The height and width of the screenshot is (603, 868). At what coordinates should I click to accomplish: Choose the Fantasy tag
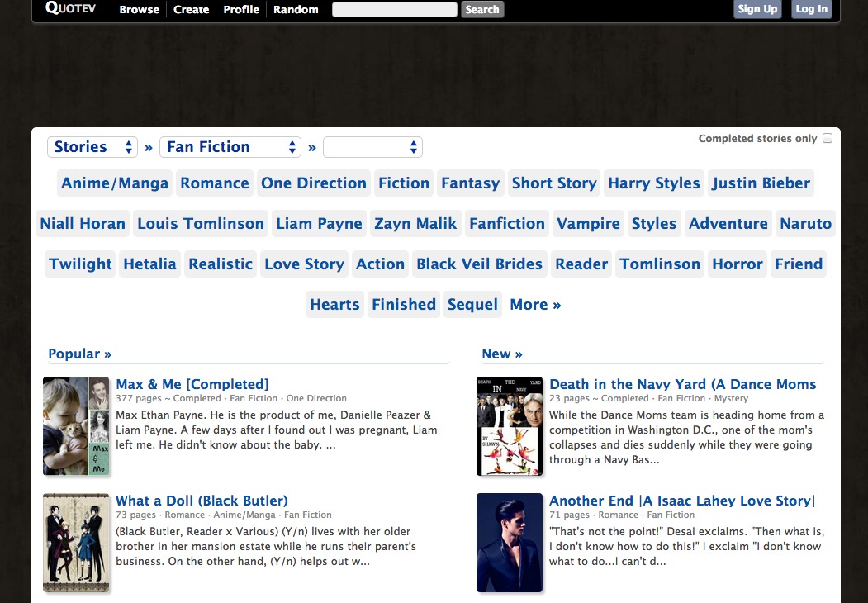tap(471, 183)
